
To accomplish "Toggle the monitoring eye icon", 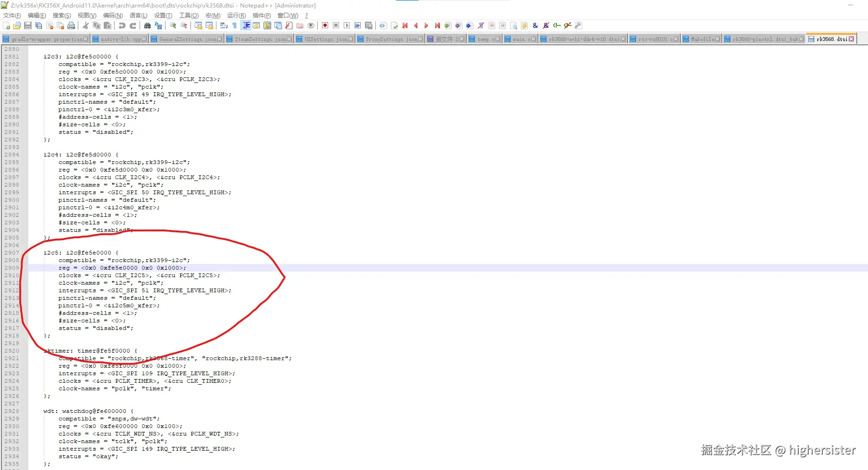I will (x=311, y=25).
